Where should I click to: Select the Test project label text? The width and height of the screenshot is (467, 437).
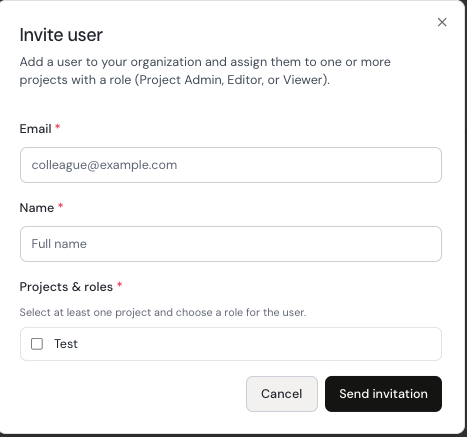tap(66, 344)
